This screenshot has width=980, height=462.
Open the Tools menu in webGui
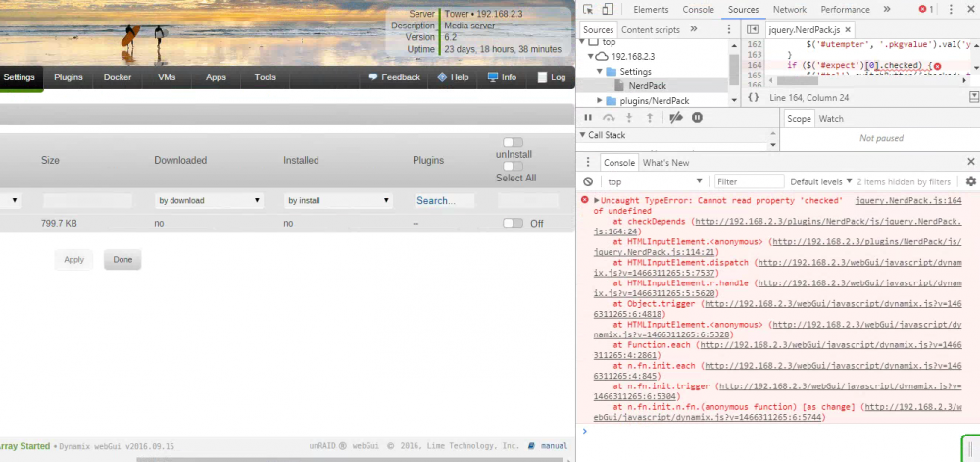pos(265,77)
